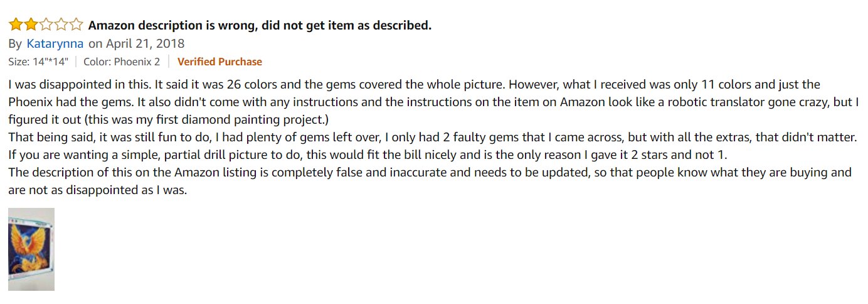Click the line starting "figured it out"

188,119
